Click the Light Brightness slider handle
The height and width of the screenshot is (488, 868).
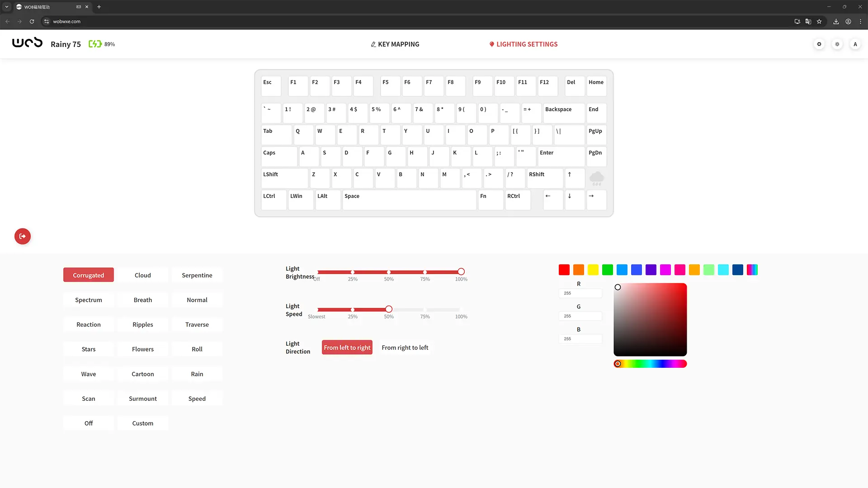461,272
